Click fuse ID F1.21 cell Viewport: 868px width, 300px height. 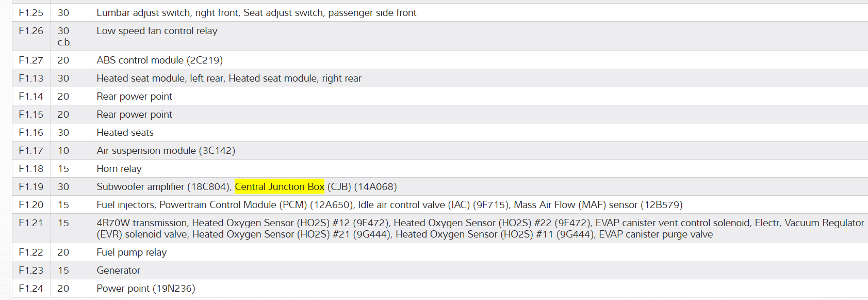pyautogui.click(x=31, y=223)
